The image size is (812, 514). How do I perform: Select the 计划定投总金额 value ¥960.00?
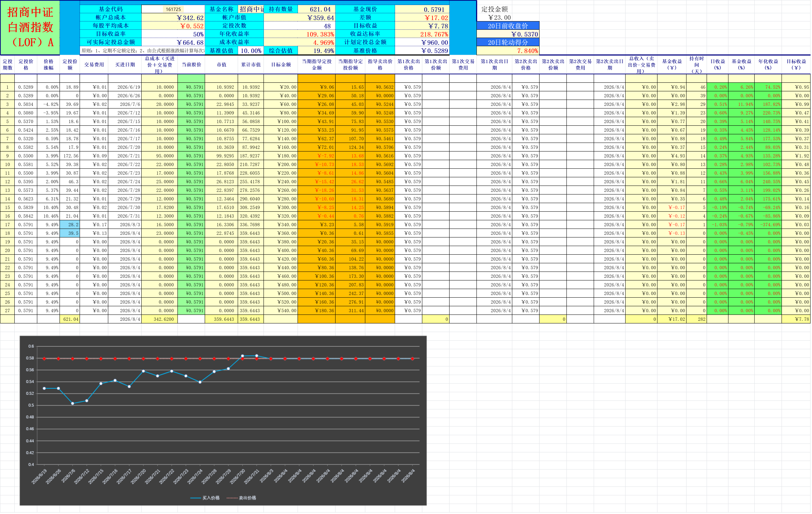click(x=422, y=42)
